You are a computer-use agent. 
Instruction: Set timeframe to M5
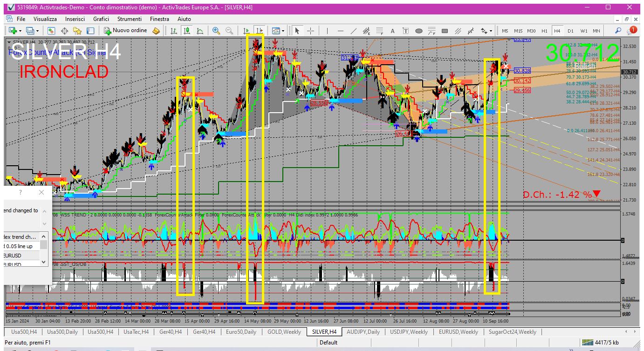coord(505,31)
